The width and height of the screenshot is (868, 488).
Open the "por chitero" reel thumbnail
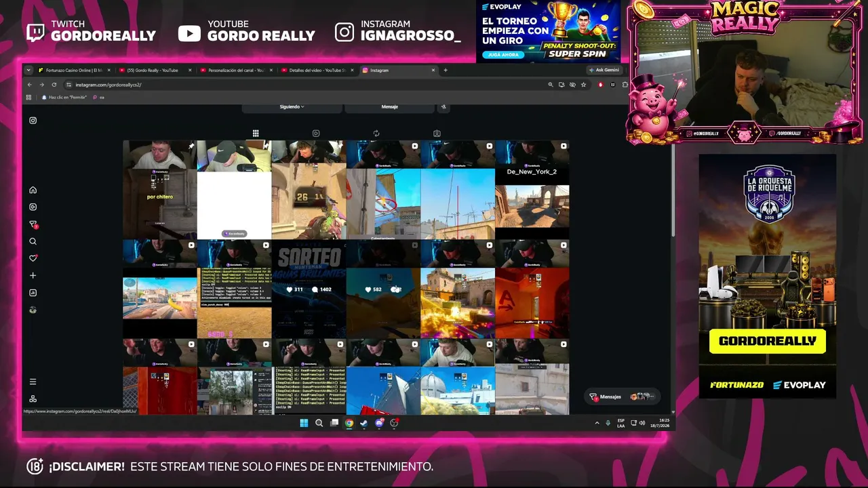coord(159,190)
